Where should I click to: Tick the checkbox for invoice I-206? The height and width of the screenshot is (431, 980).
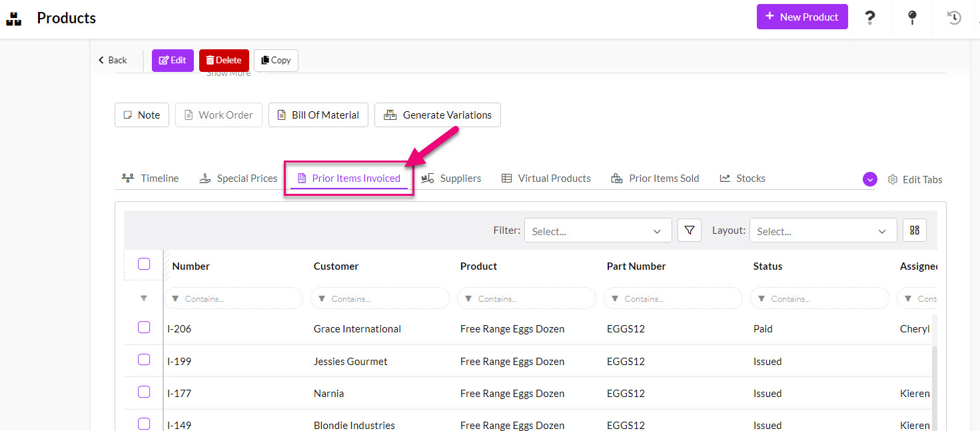[x=144, y=327]
